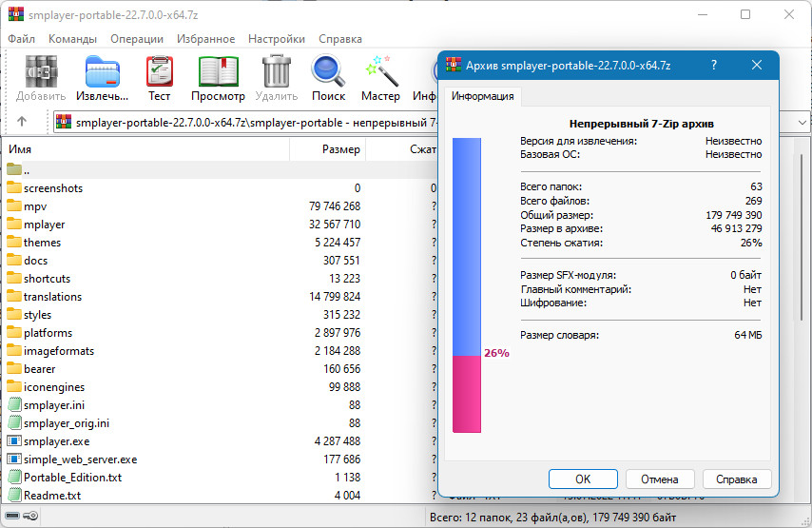This screenshot has width=812, height=528.
Task: Click the Общий размер value 179 749 390
Action: 734,214
